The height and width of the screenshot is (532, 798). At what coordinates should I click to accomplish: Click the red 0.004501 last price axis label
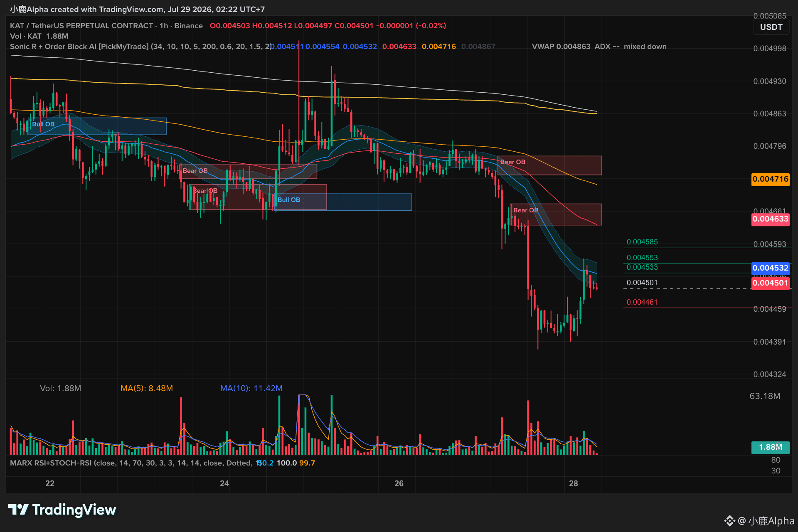click(x=770, y=283)
